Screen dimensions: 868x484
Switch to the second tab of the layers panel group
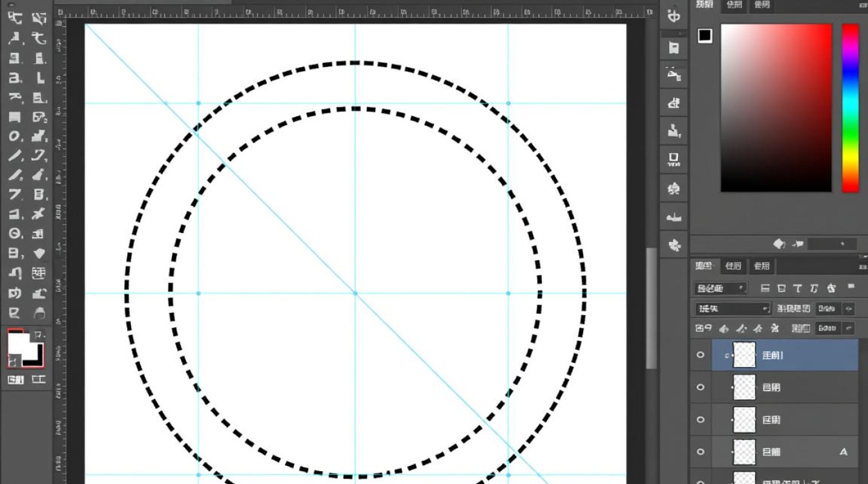(733, 266)
